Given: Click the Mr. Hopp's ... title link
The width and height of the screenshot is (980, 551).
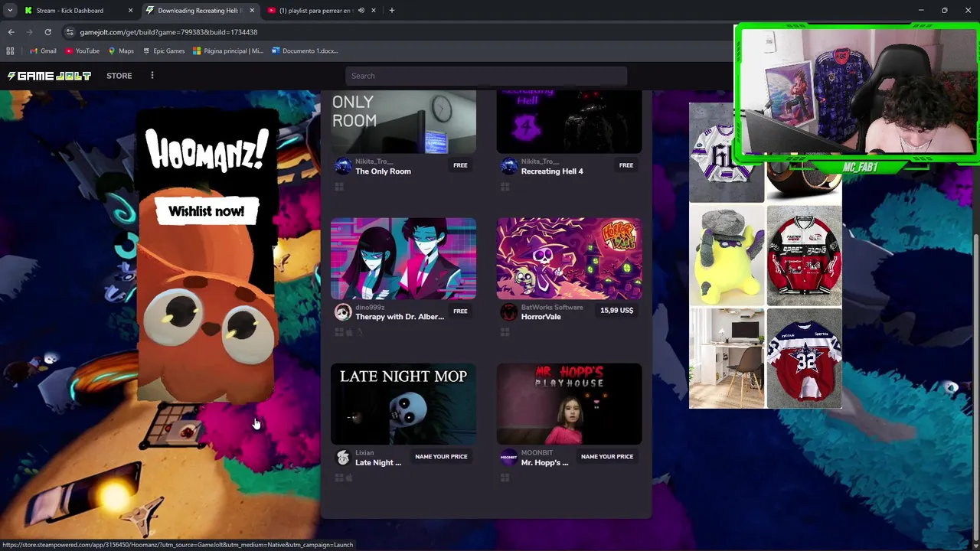Looking at the screenshot, I should (x=544, y=463).
